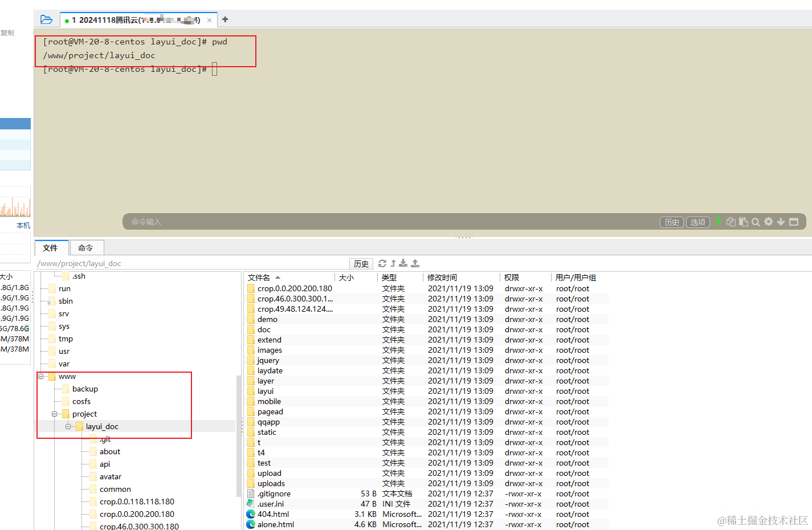Select the extend folder in file list

click(269, 340)
